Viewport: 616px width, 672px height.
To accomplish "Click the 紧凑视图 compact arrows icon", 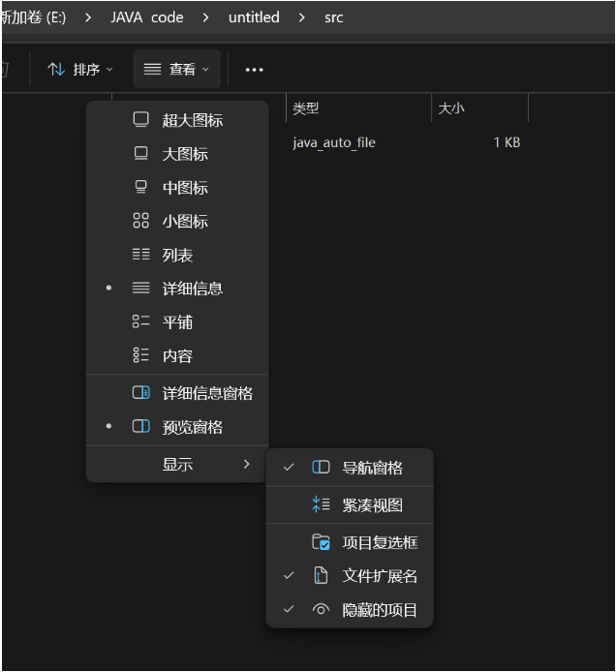I will click(321, 504).
